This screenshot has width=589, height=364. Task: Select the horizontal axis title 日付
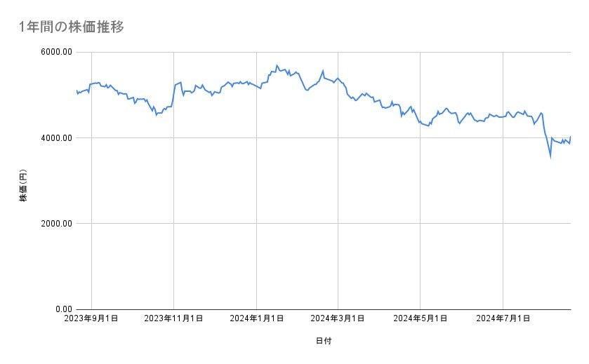coord(324,340)
